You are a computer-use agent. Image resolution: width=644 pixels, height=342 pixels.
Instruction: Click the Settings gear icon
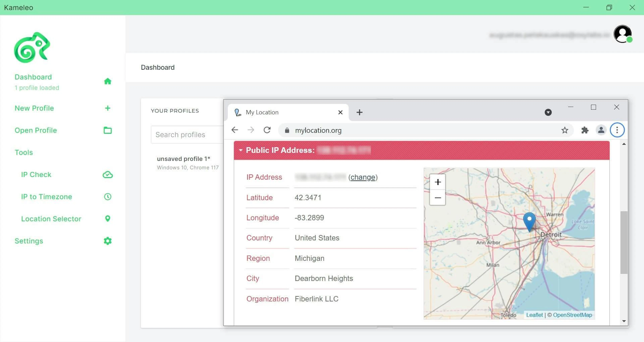(108, 241)
